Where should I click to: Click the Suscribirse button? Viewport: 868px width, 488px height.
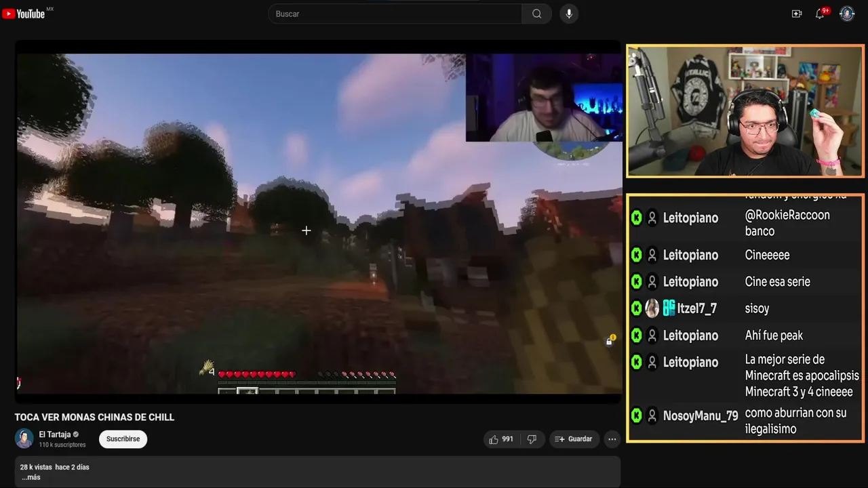[123, 439]
